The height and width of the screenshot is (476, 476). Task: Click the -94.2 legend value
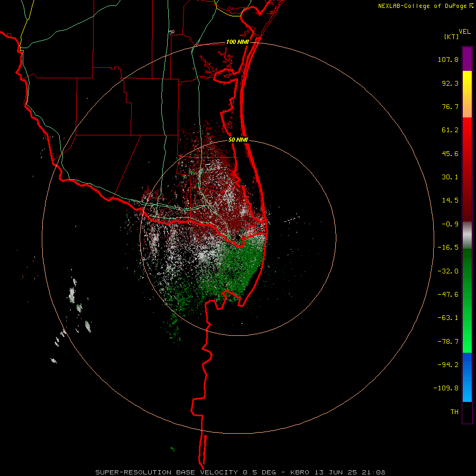pos(448,364)
